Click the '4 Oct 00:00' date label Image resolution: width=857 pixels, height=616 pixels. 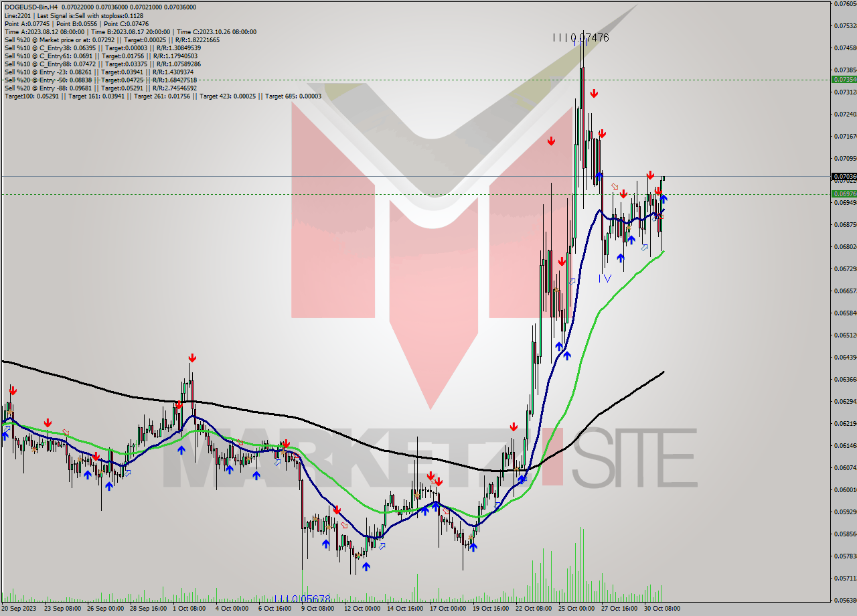tap(232, 609)
